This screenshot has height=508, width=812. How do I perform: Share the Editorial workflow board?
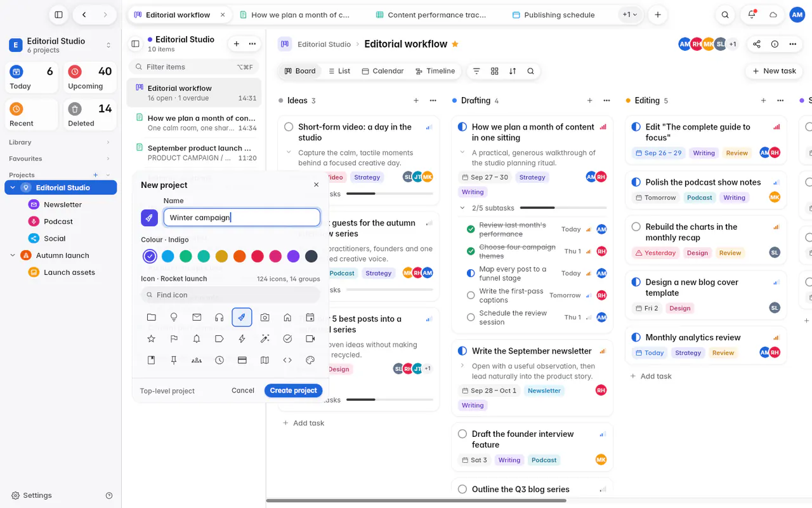pyautogui.click(x=757, y=44)
